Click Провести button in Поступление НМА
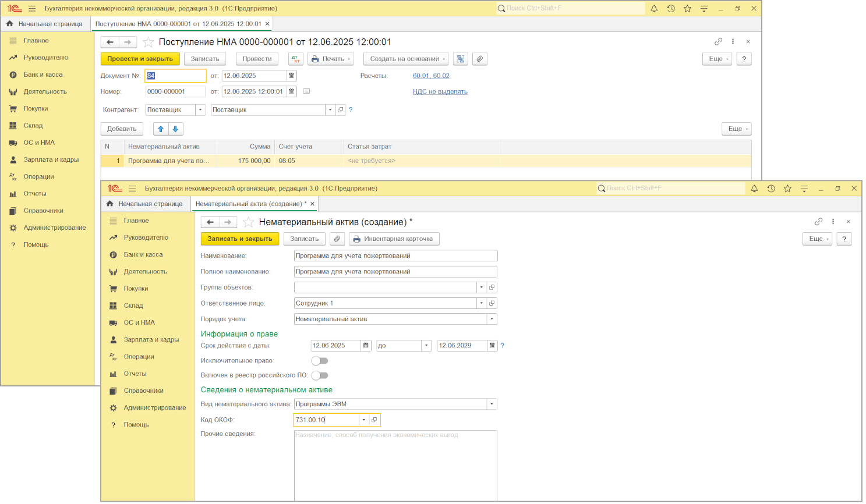 [257, 59]
